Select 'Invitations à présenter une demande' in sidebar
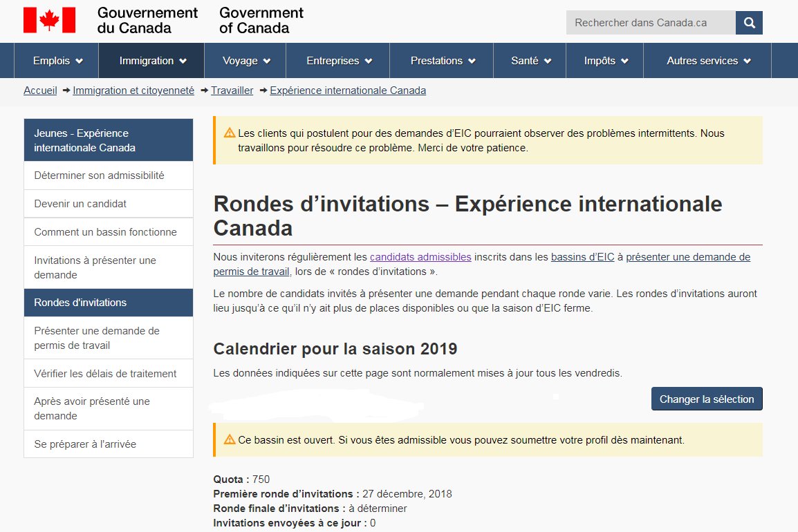 (109, 267)
